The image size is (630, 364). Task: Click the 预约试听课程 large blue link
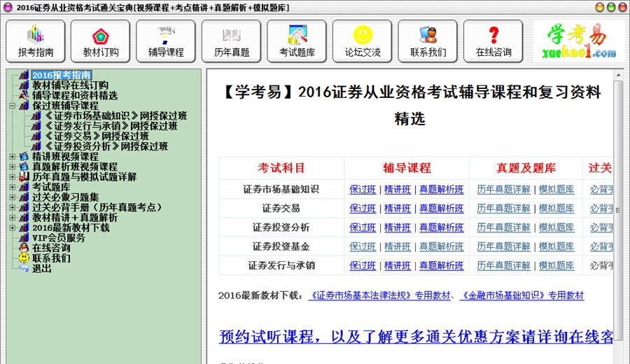coord(416,337)
